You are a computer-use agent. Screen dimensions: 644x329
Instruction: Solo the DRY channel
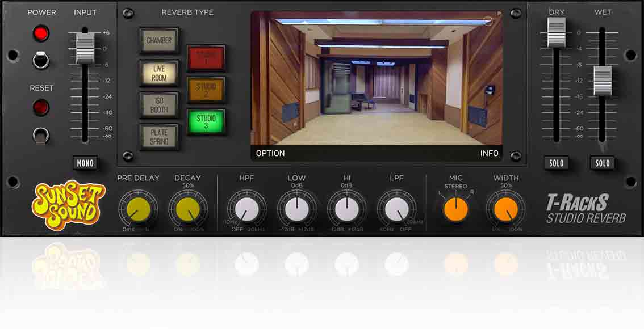pos(557,163)
